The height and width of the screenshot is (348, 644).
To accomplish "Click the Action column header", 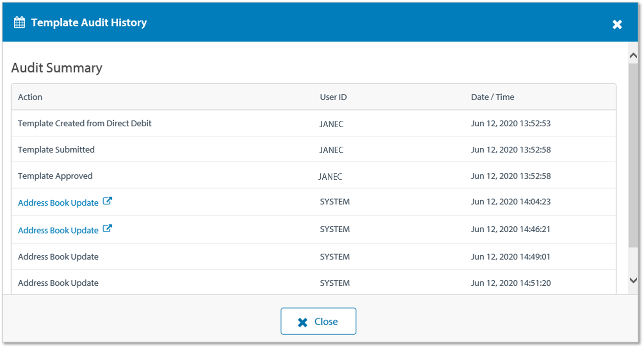I will click(30, 97).
